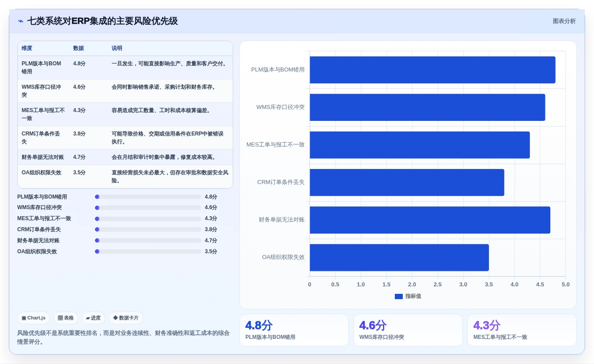The height and width of the screenshot is (364, 594).
Task: Click the 4.6分 value in the table
Action: [79, 87]
